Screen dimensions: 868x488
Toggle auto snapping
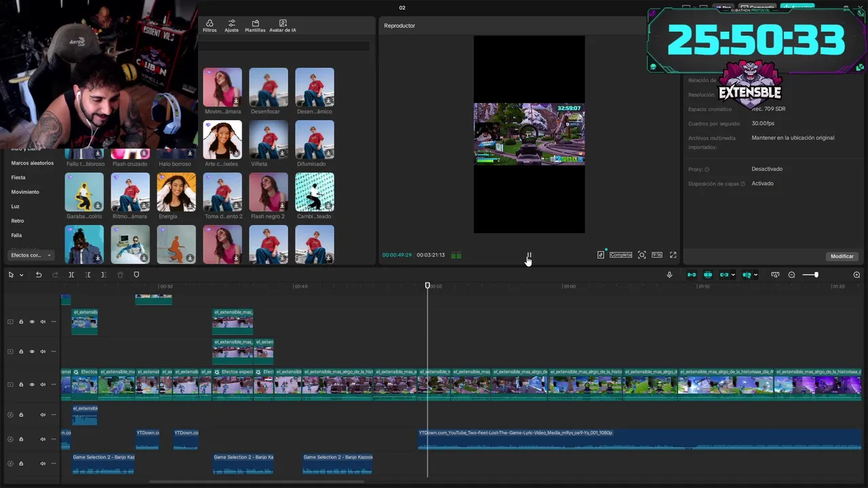tap(708, 274)
